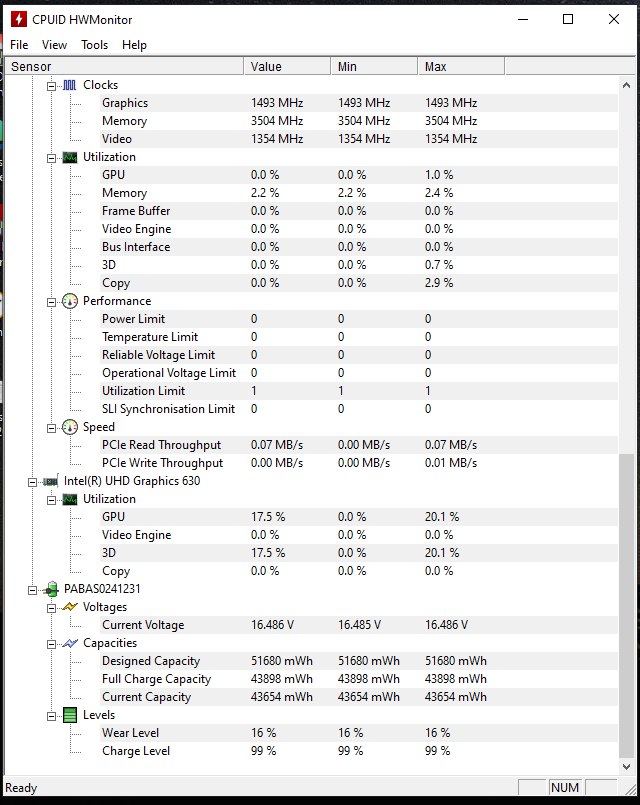The height and width of the screenshot is (805, 640).
Task: Click the Sensor column header
Action: 124,67
